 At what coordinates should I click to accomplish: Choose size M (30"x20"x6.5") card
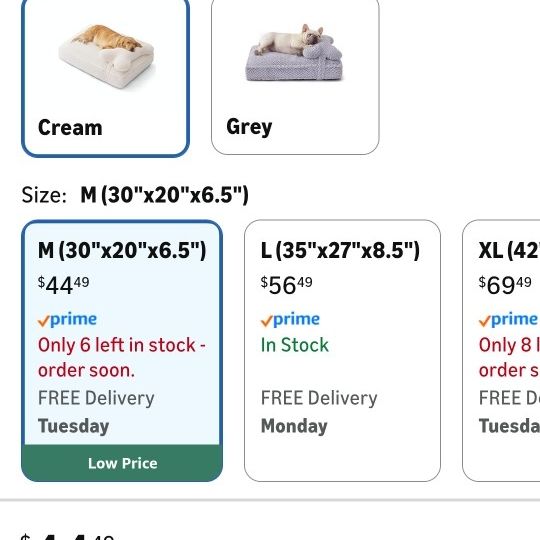122,350
